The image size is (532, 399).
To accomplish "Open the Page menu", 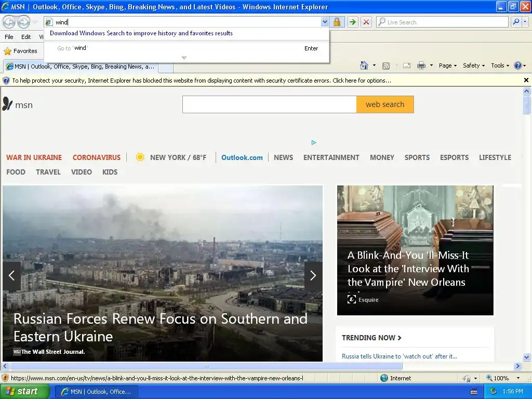I will pos(447,65).
